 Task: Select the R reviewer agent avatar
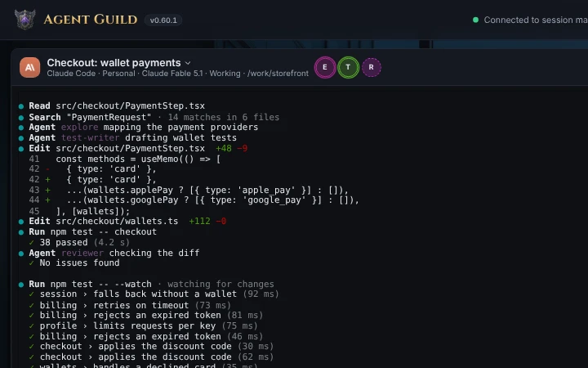[372, 68]
